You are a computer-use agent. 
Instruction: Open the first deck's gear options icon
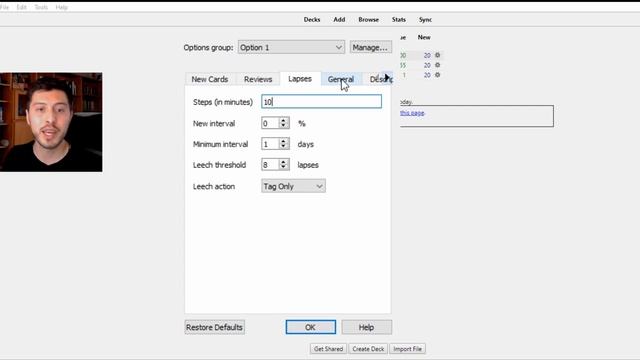[438, 55]
